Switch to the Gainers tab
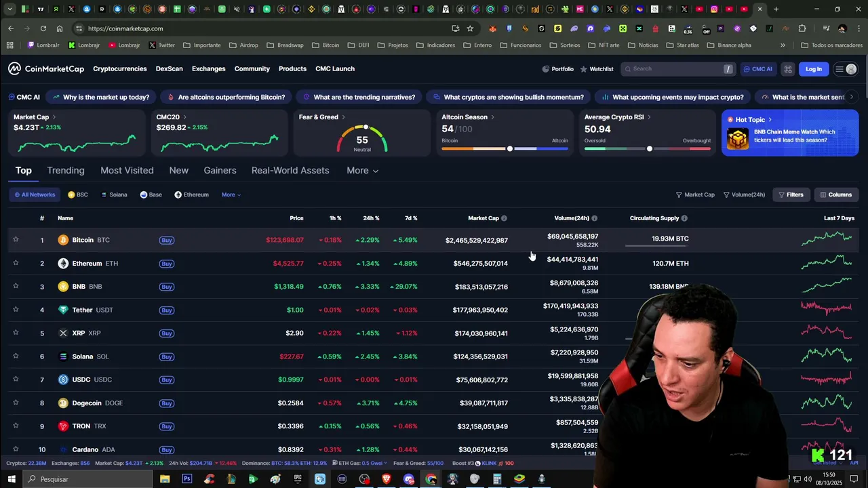Image resolution: width=868 pixels, height=488 pixels. coord(220,171)
